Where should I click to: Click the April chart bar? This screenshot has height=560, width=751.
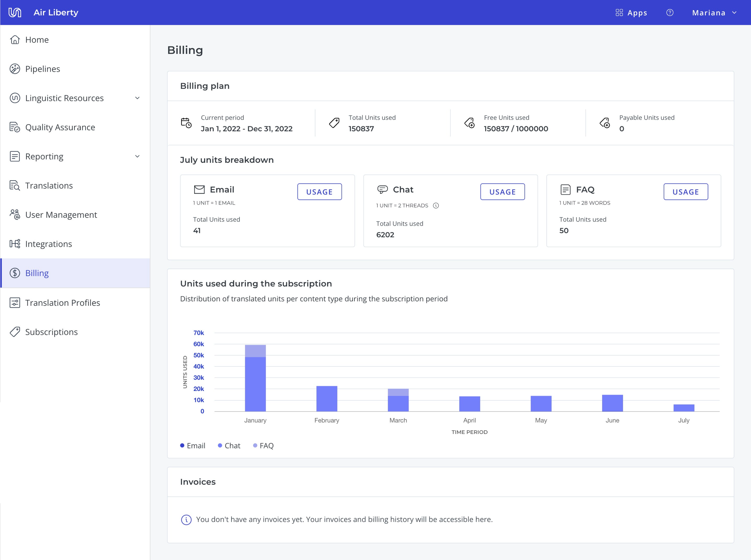pyautogui.click(x=469, y=404)
